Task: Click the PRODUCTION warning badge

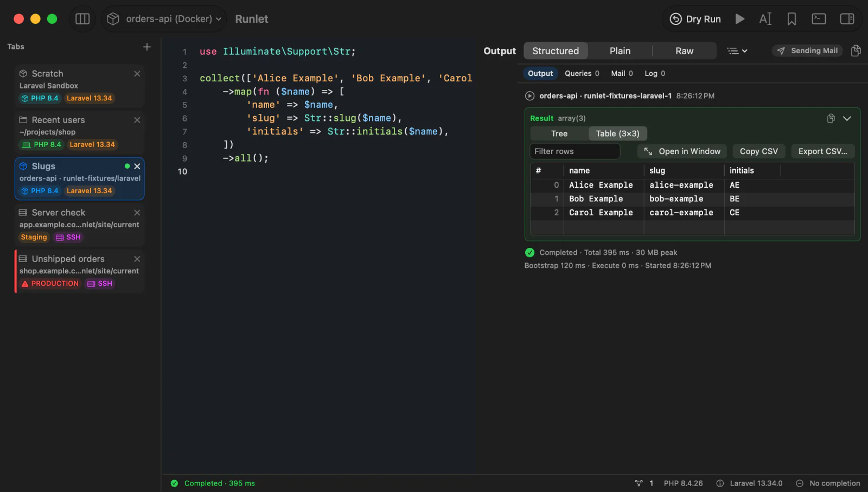Action: coord(50,284)
